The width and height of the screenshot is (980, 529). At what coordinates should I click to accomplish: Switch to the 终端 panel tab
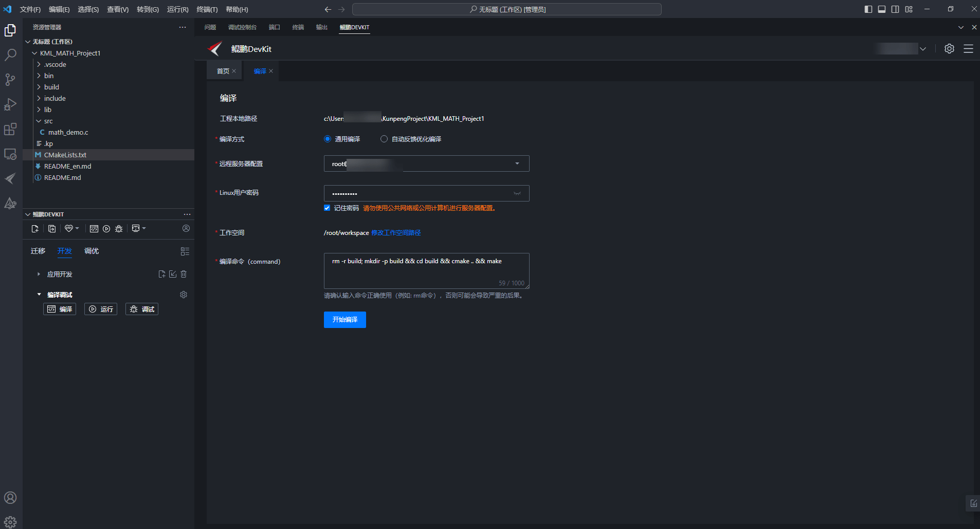[x=298, y=27]
